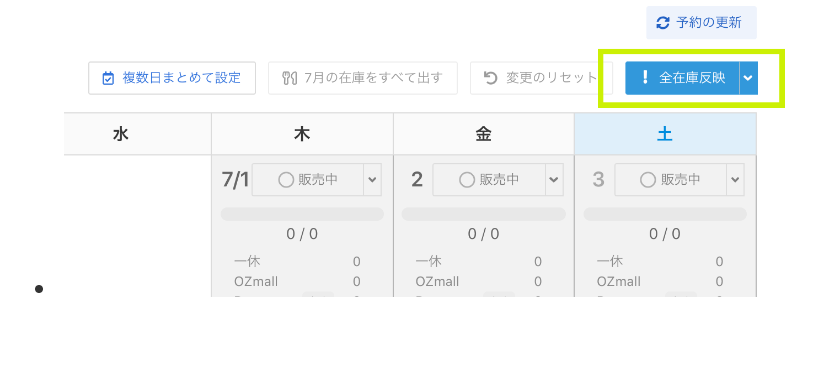Click the calendar icon in 複数日まとめて設定
This screenshot has height=369, width=818.
(x=108, y=78)
